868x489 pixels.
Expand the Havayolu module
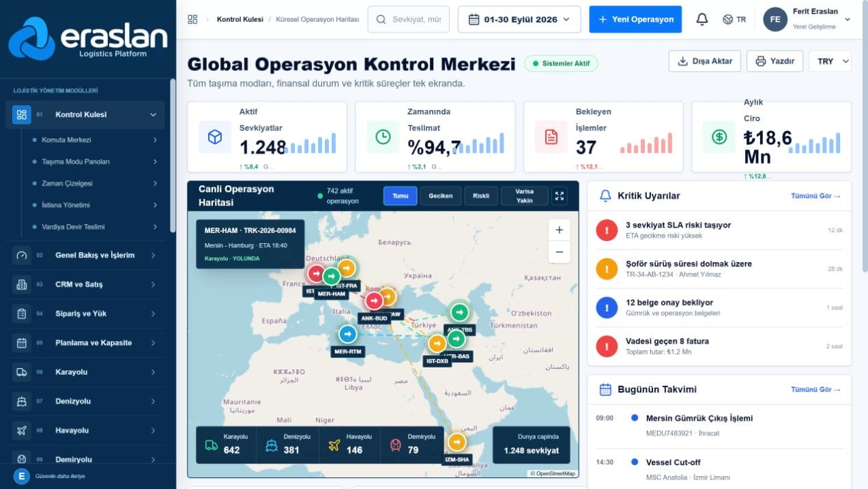point(153,431)
